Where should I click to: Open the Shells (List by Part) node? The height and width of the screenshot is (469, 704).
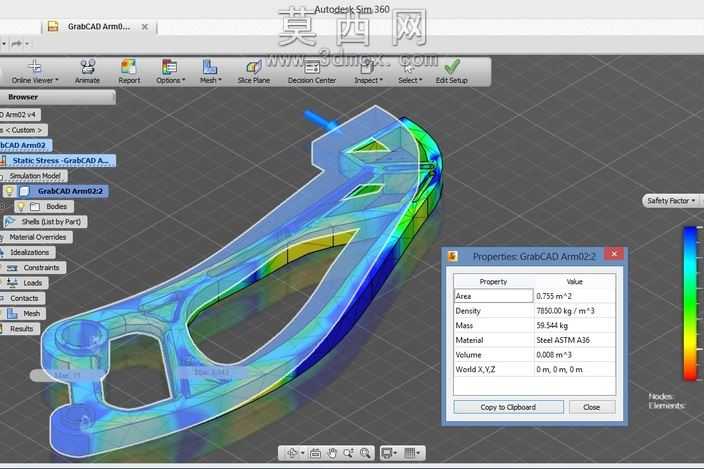[x=51, y=222]
